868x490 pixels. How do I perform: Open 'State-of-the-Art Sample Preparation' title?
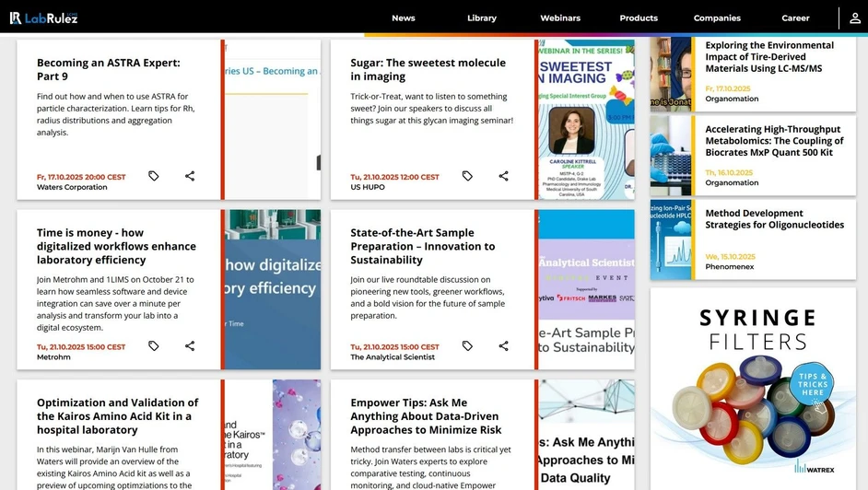coord(422,246)
